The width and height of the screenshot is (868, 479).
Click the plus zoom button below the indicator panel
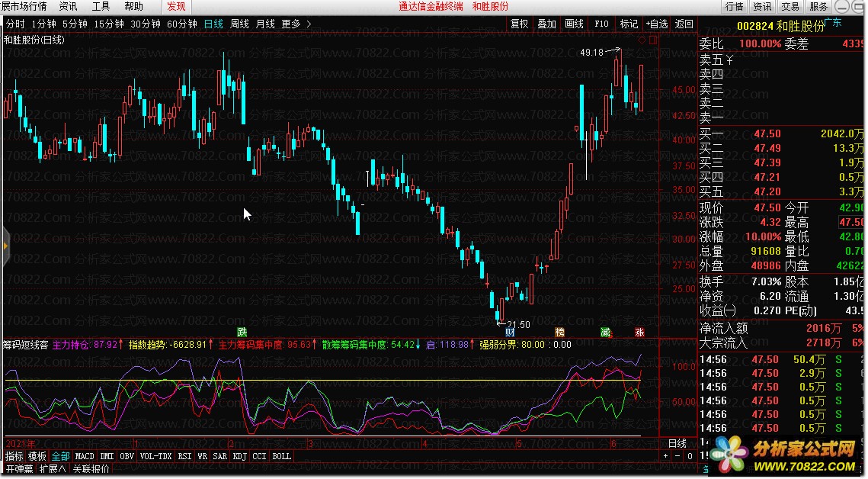665,456
